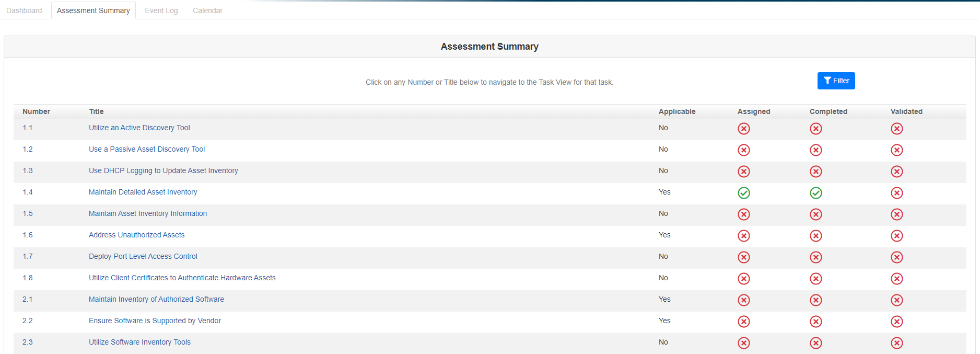Click the red Assigned icon for task 2.1

pos(743,300)
